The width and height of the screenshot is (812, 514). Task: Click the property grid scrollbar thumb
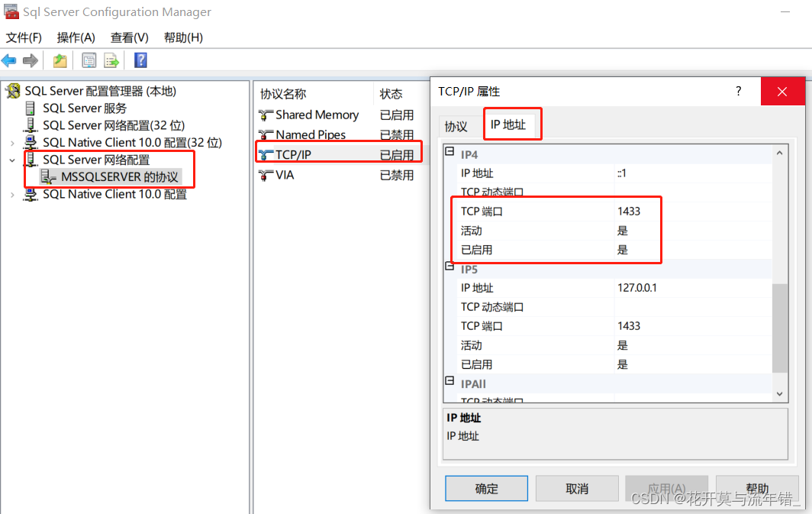[x=779, y=328]
